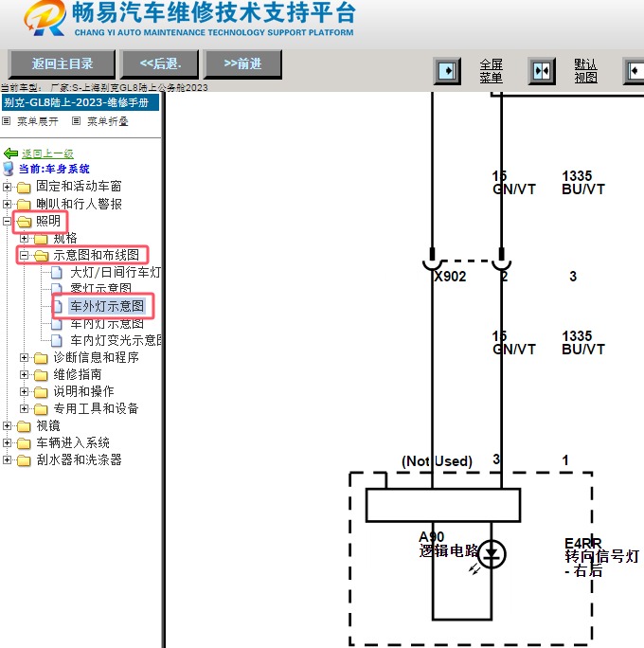Expand the 刮水器和洗涤器 node
The width and height of the screenshot is (644, 648).
click(7, 460)
